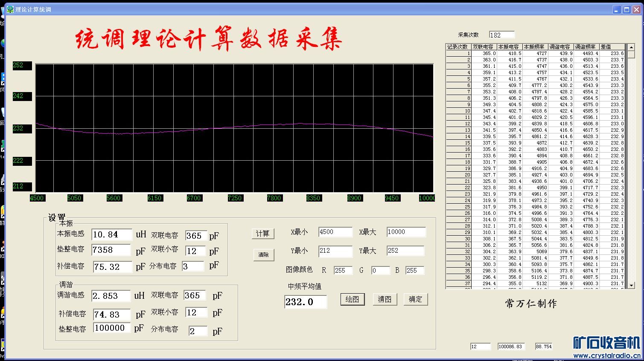The height and width of the screenshot is (361, 644).
Task: Click the 绘图 button to draw the curve
Action: coord(352,299)
